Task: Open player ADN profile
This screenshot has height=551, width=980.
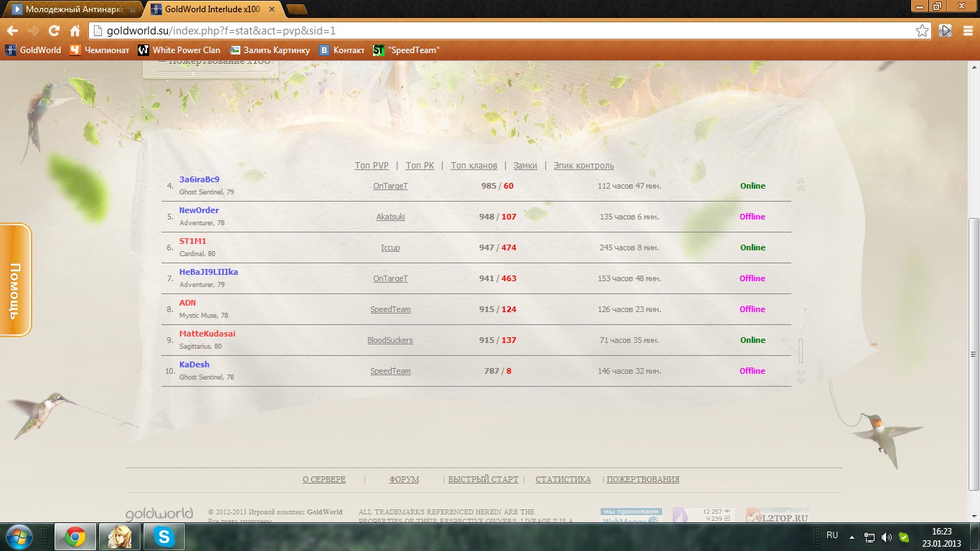Action: [x=187, y=303]
